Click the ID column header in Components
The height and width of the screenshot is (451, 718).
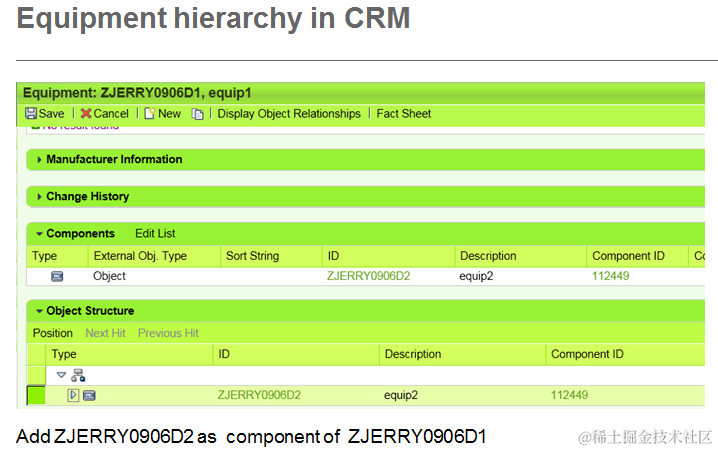tap(389, 256)
